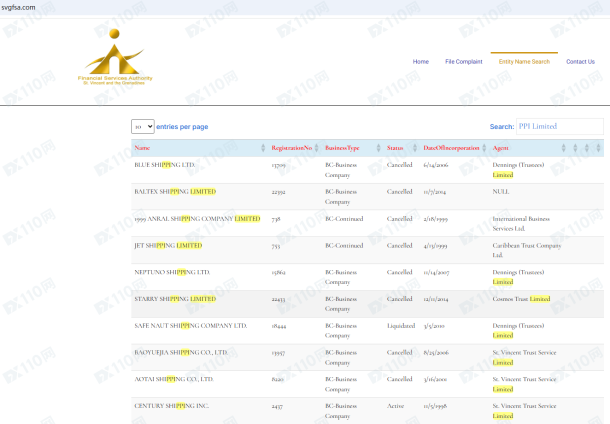
Task: Open the File Complaint page
Action: pyautogui.click(x=463, y=61)
